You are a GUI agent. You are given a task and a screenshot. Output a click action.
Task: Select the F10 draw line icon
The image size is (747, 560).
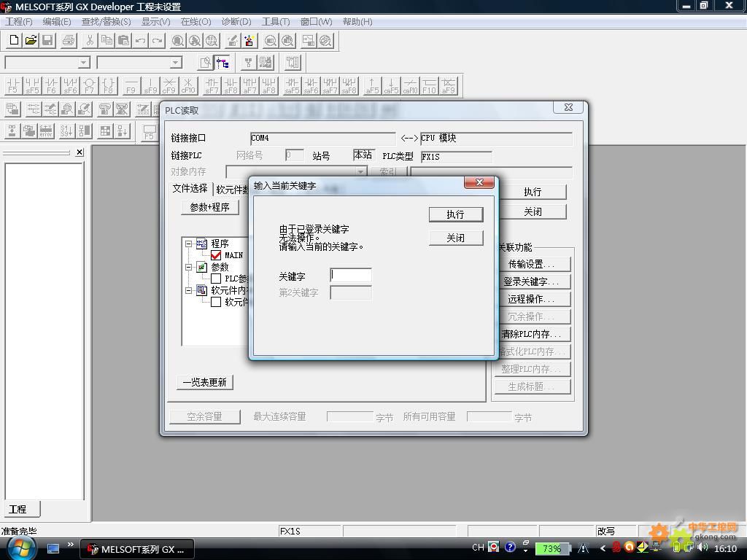pyautogui.click(x=429, y=86)
